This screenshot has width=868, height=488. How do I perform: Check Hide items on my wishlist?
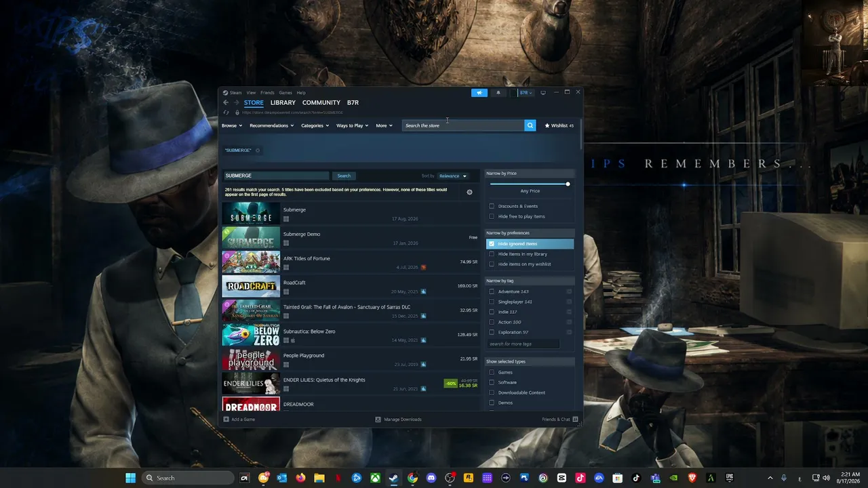492,264
